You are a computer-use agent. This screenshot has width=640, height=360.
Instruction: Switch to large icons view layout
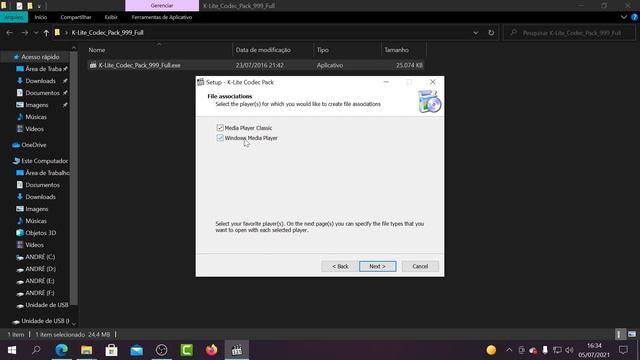(632, 334)
